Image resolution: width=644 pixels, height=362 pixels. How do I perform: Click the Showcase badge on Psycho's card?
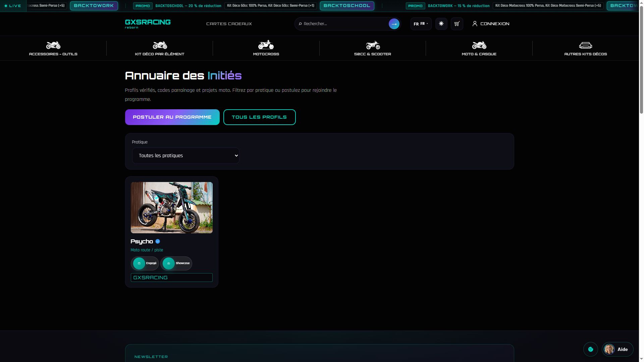tap(176, 263)
